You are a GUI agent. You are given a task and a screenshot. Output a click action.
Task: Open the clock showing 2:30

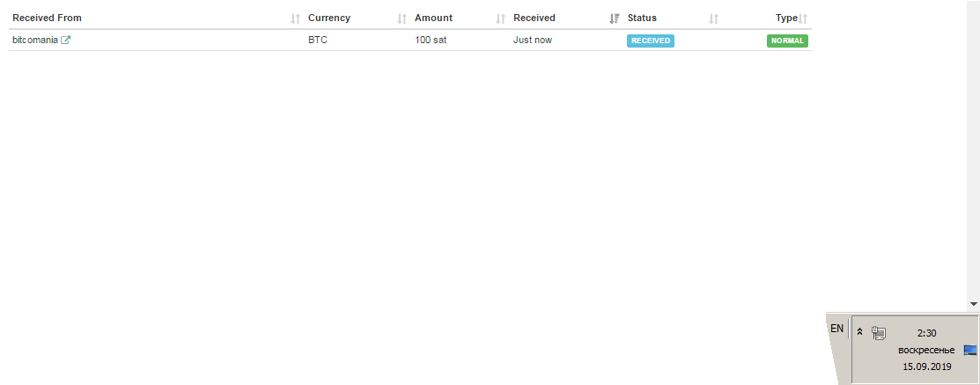click(x=927, y=333)
